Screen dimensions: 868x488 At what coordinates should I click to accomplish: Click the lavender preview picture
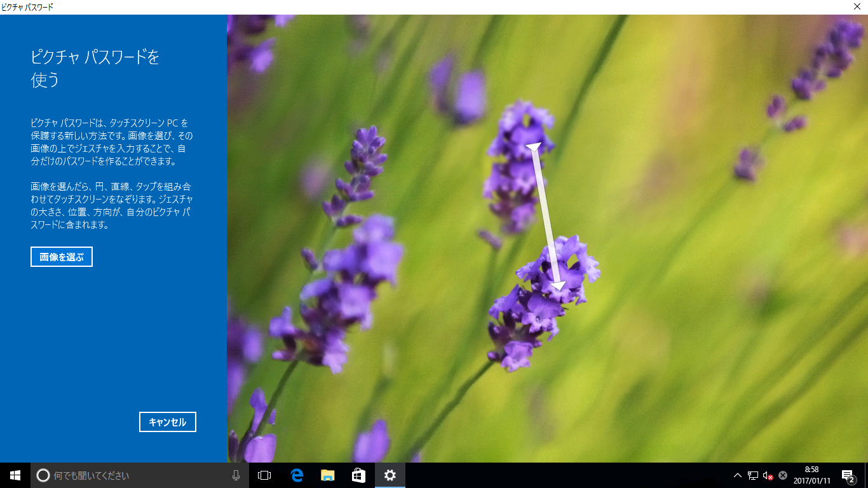pyautogui.click(x=547, y=238)
